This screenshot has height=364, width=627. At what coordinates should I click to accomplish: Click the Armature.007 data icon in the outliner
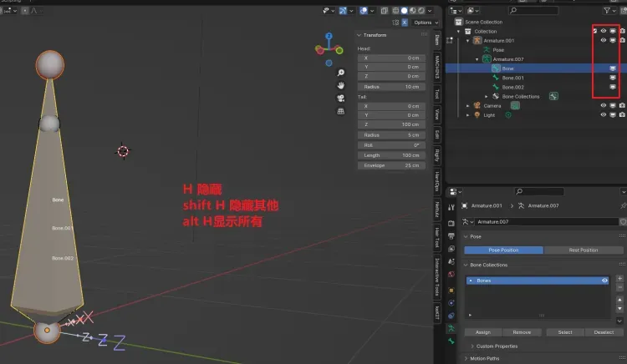[x=487, y=59]
